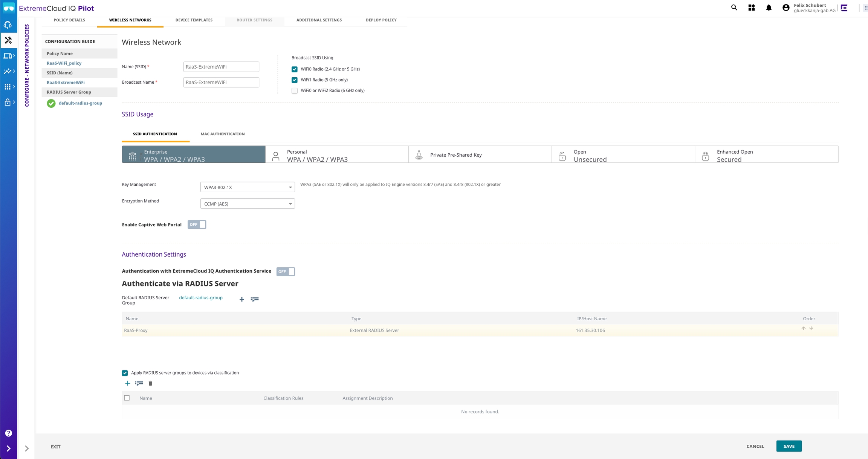Enable WiFi0 or WiFi2 6 GHz radio checkbox
The width and height of the screenshot is (868, 459).
pyautogui.click(x=295, y=90)
